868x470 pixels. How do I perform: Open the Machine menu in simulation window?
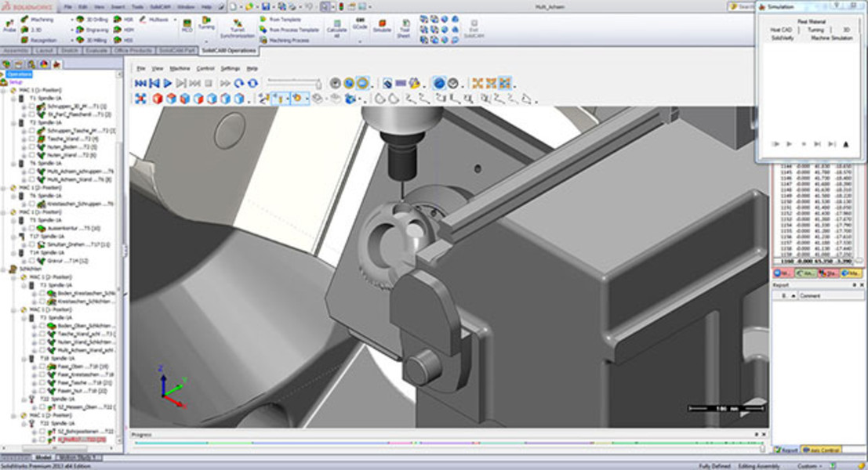180,67
